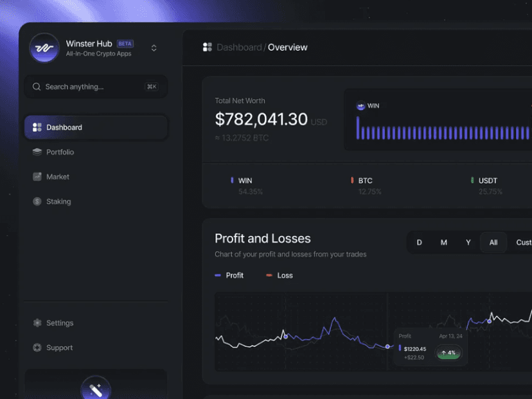Screen dimensions: 532x399
Task: Toggle the Loss series legend
Action: [279, 276]
